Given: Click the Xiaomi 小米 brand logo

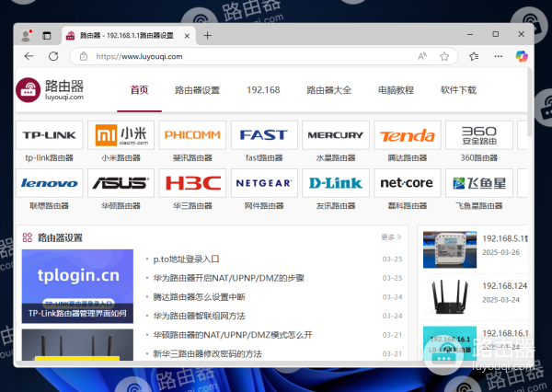Looking at the screenshot, I should 121,135.
